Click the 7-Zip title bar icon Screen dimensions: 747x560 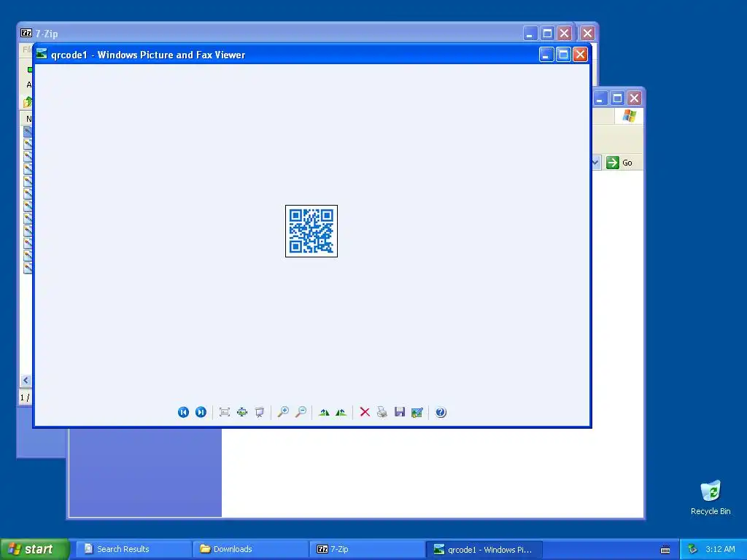click(26, 34)
